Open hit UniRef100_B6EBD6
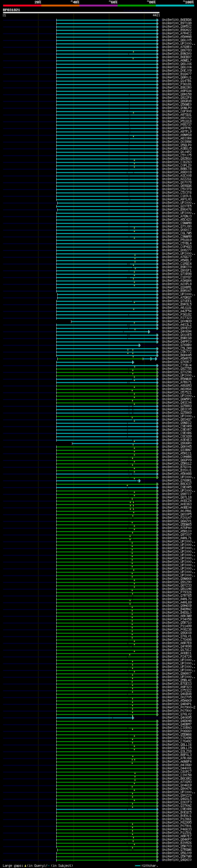Viewport: 197px width, 868px height. 177,20
